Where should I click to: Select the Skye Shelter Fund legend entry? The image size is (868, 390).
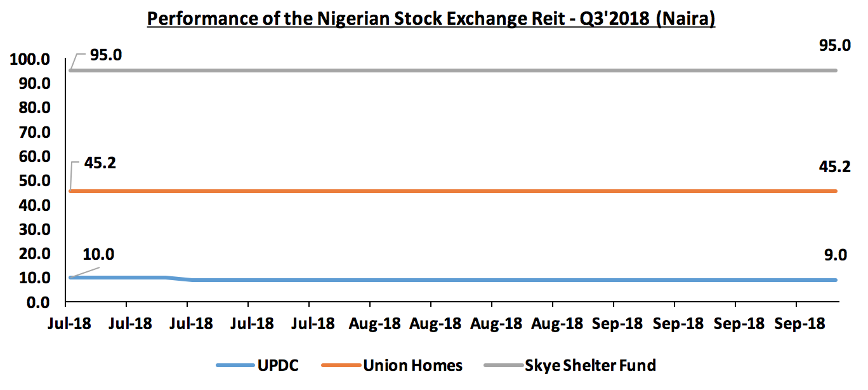570,365
